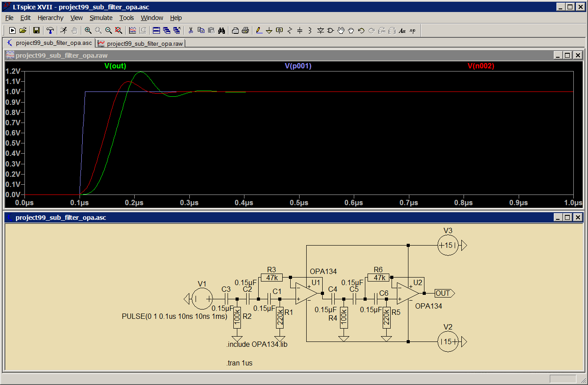The width and height of the screenshot is (588, 385).
Task: Click the R2 100k resistor
Action: coord(237,318)
